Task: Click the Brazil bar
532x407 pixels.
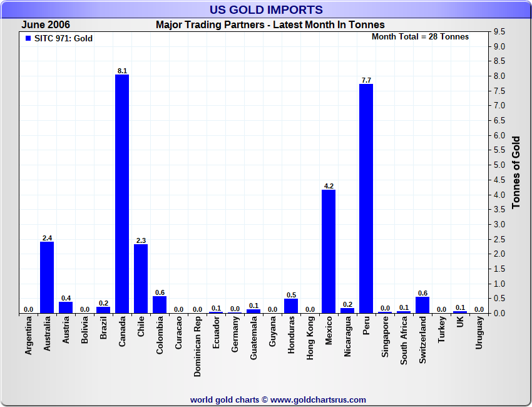Action: point(103,310)
